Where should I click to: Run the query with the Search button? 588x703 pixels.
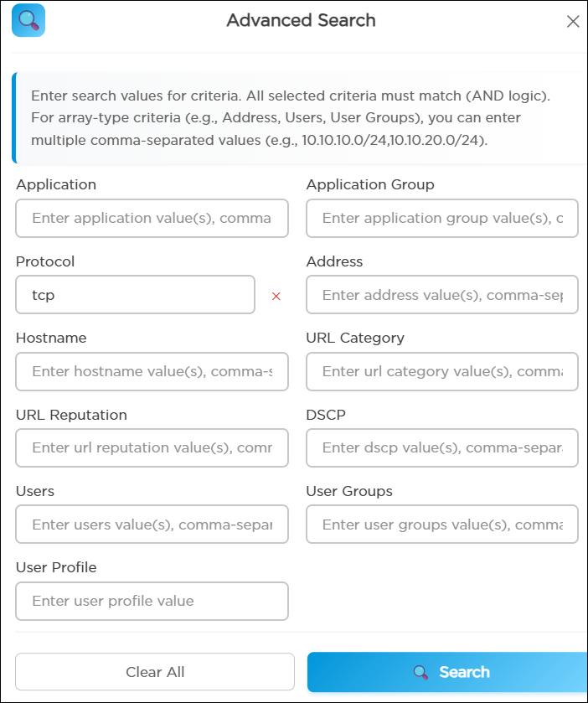447,672
